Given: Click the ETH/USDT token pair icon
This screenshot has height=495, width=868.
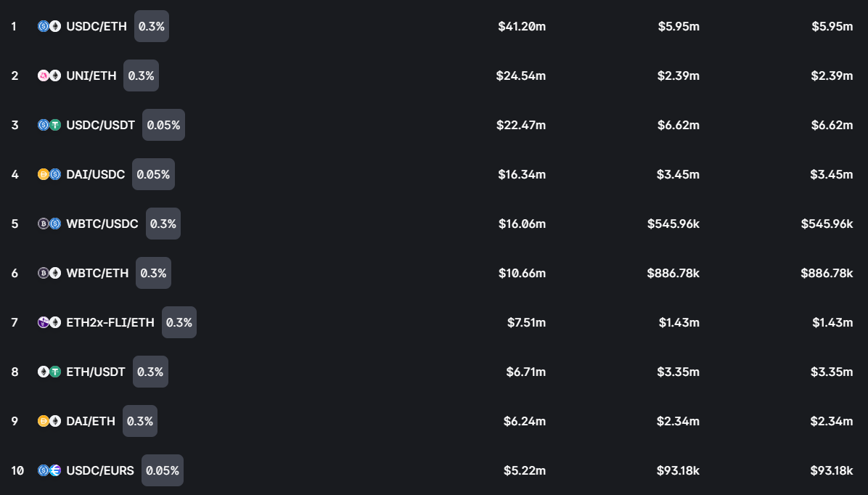Looking at the screenshot, I should tap(49, 372).
